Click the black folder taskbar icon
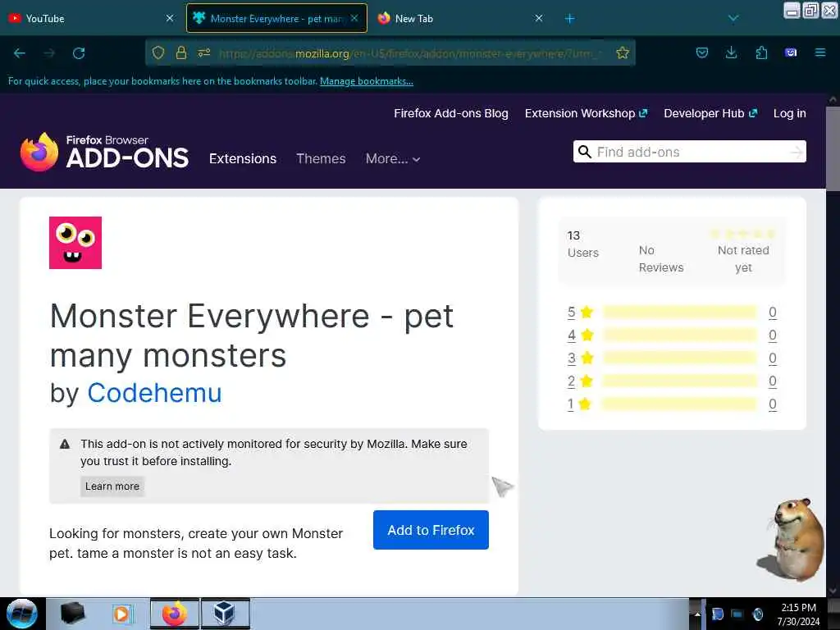This screenshot has width=840, height=630. (x=72, y=614)
